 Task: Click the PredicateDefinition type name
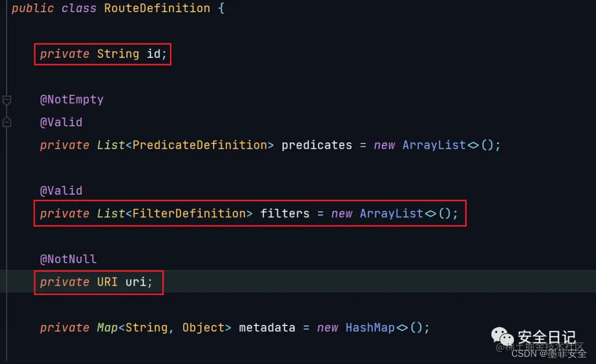point(200,144)
